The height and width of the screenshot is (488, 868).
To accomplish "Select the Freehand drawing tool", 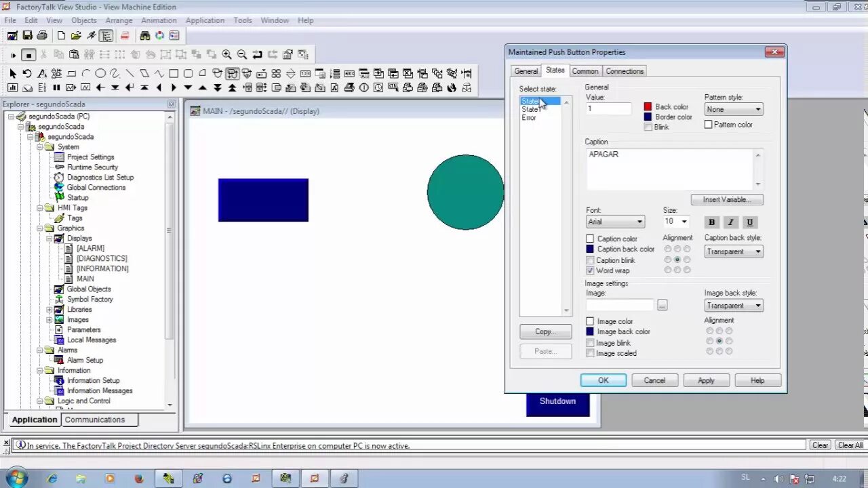I will pyautogui.click(x=115, y=73).
